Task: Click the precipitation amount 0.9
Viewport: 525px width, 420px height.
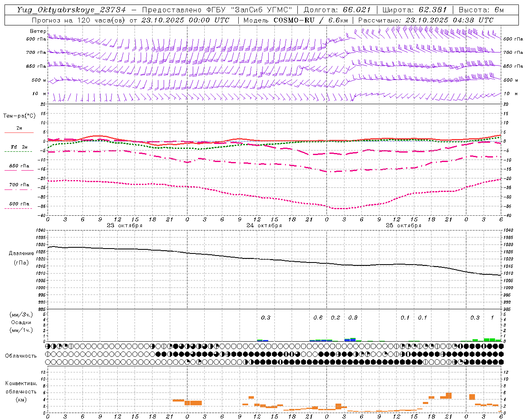Action: click(353, 317)
